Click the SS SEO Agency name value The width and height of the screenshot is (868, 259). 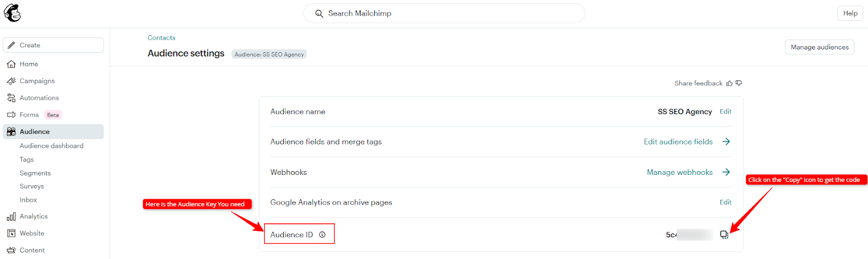pos(685,111)
